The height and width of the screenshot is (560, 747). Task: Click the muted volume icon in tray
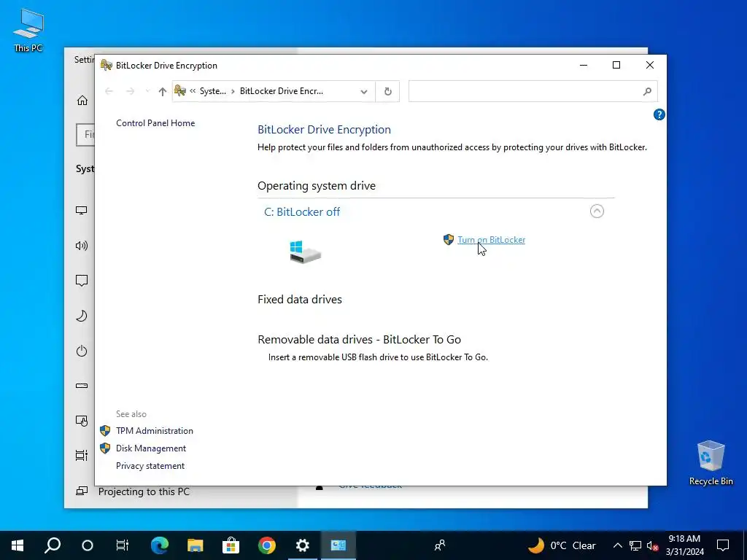coord(652,545)
